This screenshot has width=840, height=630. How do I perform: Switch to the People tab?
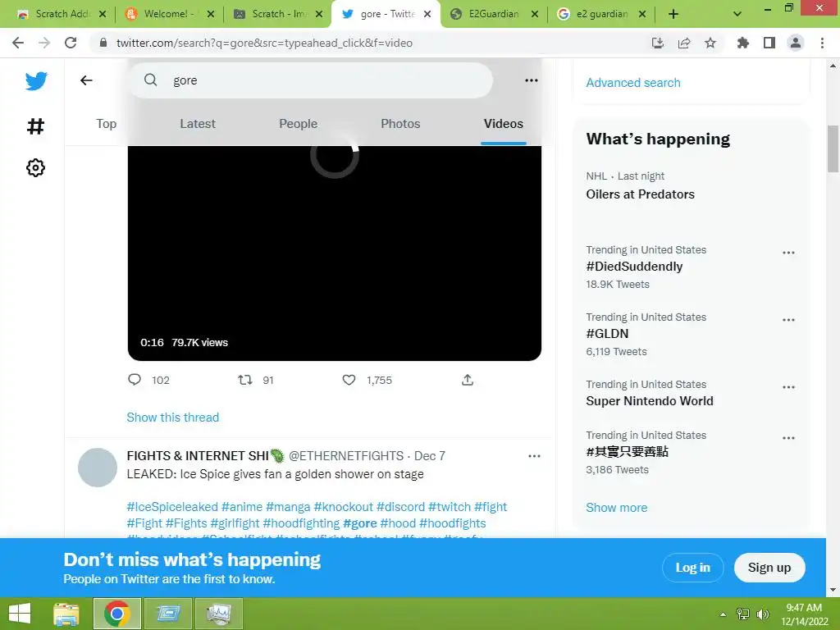[x=298, y=124]
